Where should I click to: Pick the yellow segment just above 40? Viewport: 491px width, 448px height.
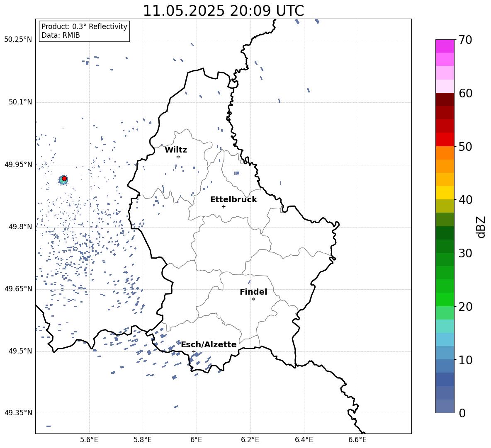coord(445,193)
